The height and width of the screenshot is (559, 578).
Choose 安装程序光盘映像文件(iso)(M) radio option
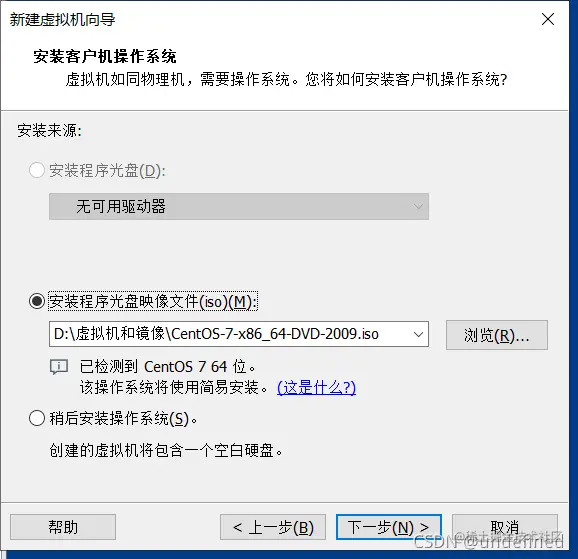point(37,301)
